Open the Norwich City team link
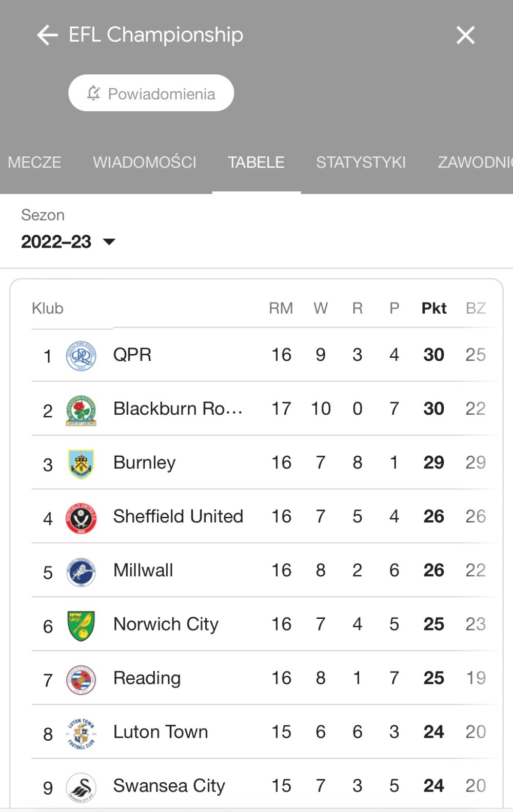The height and width of the screenshot is (812, 513). tap(166, 624)
